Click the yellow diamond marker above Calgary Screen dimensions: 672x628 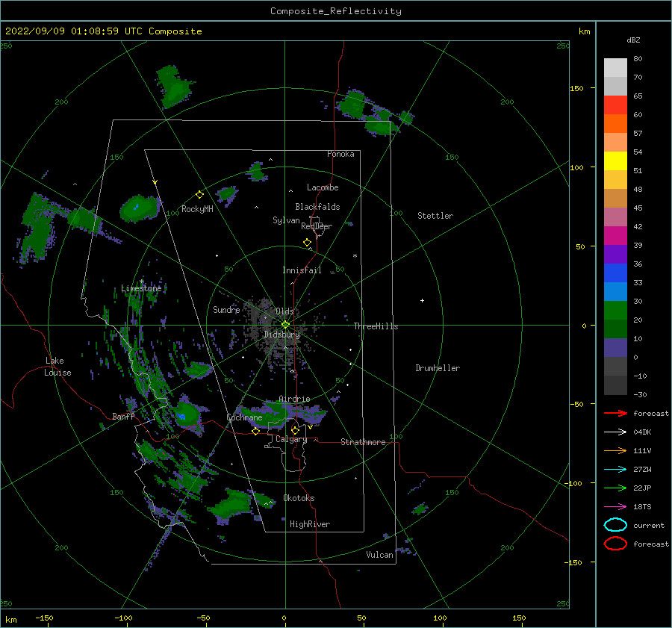point(295,430)
